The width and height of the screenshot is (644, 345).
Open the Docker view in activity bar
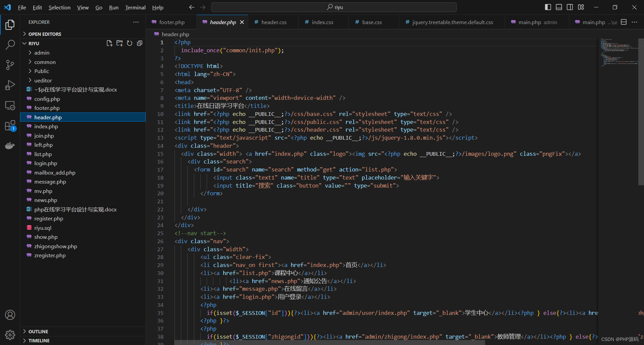click(x=10, y=145)
